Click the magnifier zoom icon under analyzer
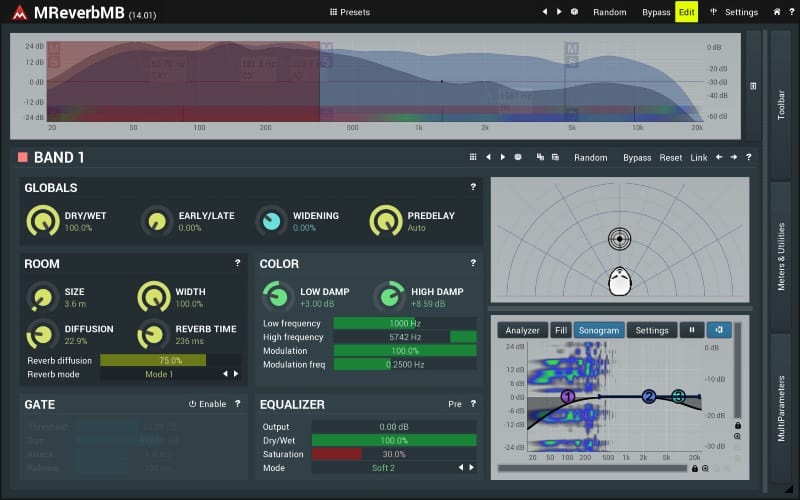800x500 pixels. click(705, 468)
